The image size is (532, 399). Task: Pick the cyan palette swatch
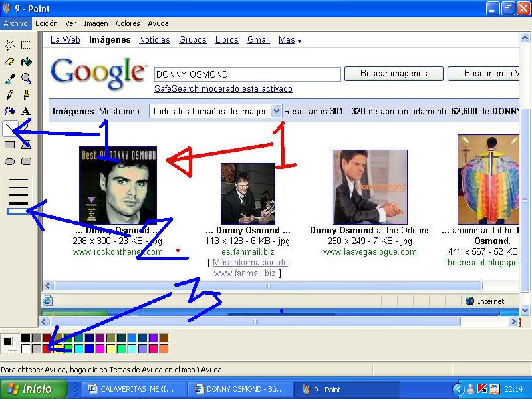78,348
